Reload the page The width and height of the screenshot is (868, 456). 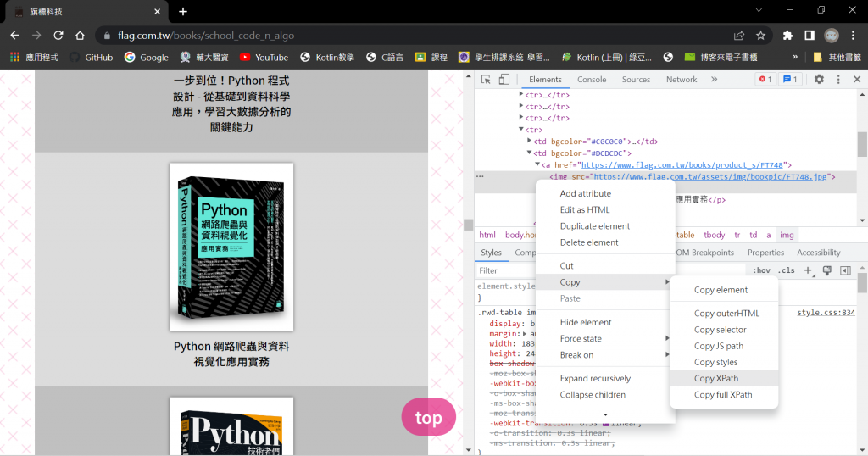pyautogui.click(x=58, y=36)
